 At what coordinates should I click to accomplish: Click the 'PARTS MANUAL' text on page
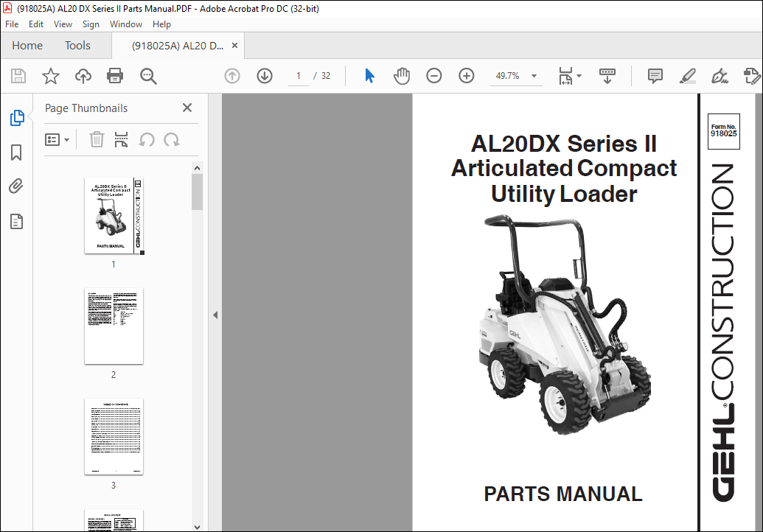click(x=563, y=494)
